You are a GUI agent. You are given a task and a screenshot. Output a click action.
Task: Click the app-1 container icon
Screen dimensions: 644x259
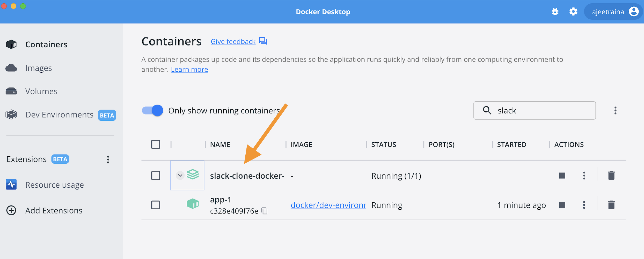click(193, 204)
